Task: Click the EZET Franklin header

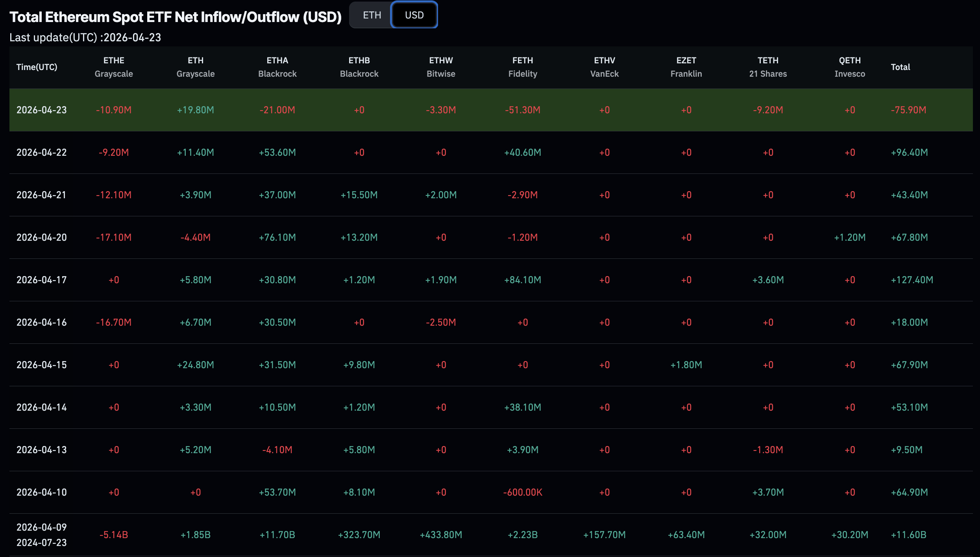Action: pos(687,67)
